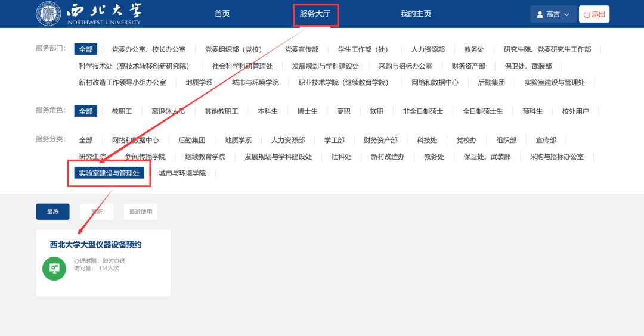644x336 pixels.
Task: Filter department by 人力资源部
Action: click(428, 49)
